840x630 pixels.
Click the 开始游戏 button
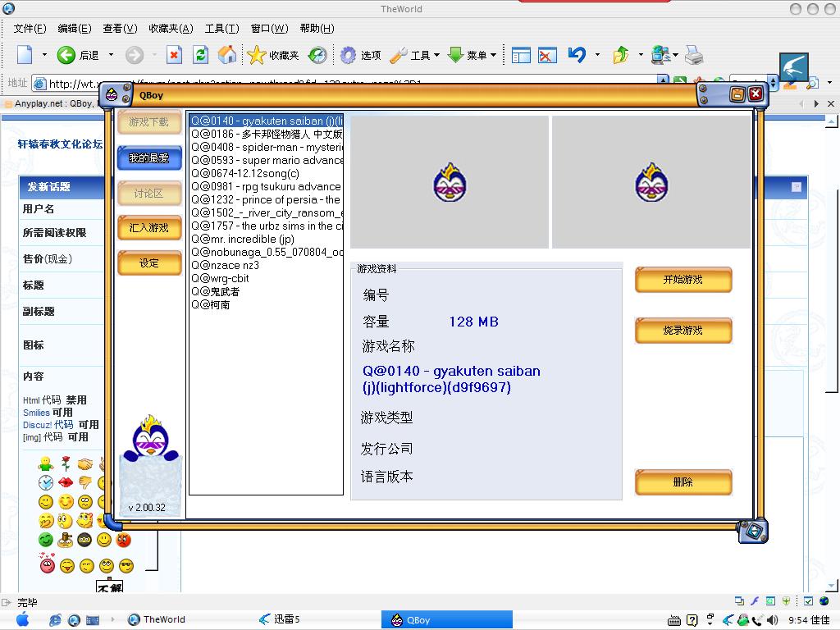(682, 280)
